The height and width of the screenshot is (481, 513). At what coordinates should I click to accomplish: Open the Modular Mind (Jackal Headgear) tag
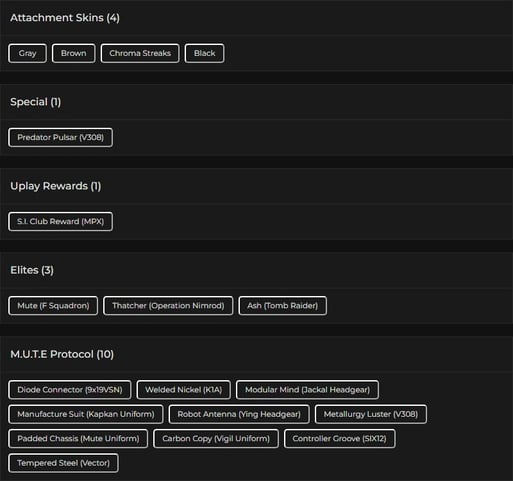[307, 390]
